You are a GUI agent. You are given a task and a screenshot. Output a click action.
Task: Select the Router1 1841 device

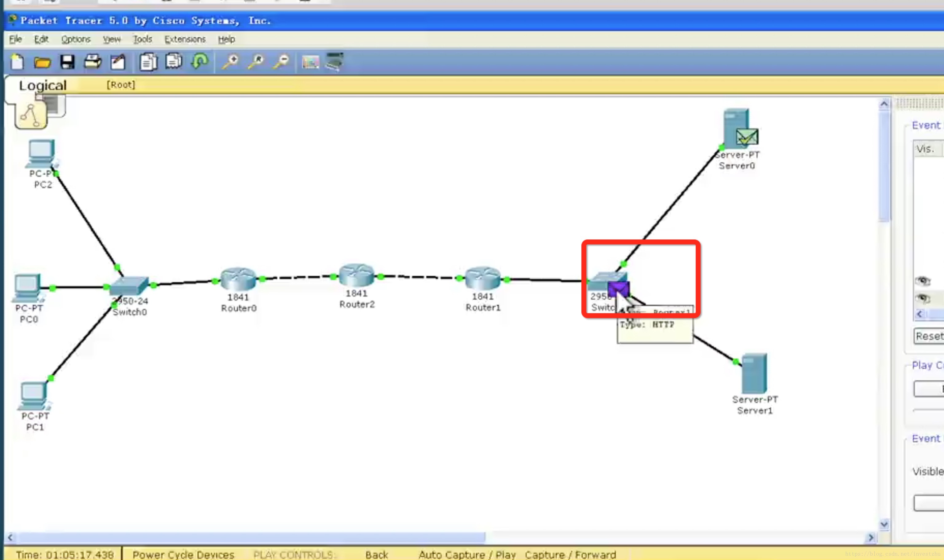click(x=483, y=278)
